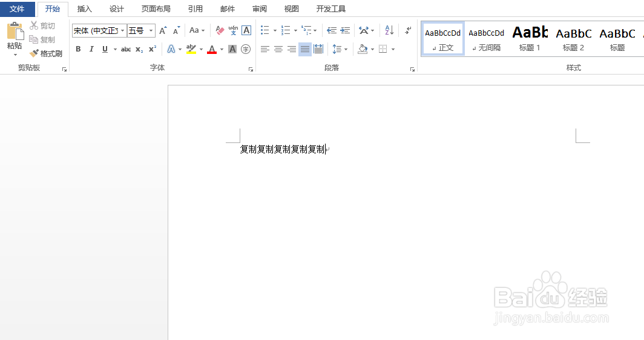This screenshot has width=644, height=340.
Task: Activate the Format Painter brush
Action: pyautogui.click(x=46, y=53)
